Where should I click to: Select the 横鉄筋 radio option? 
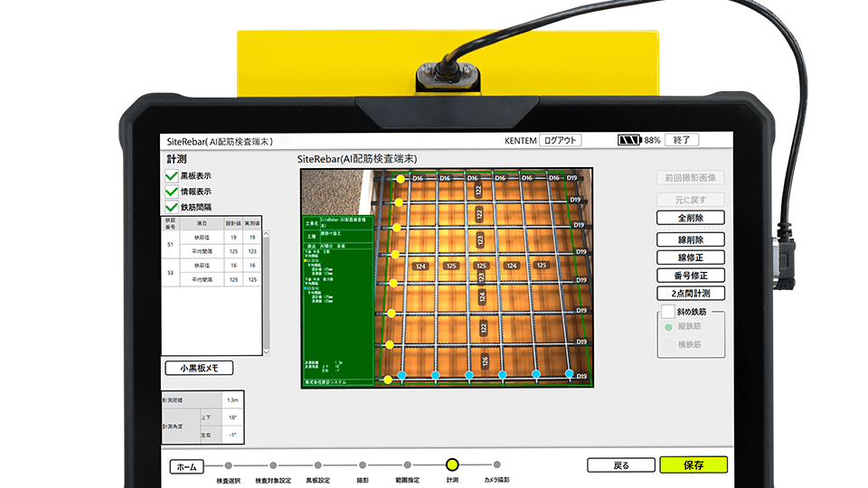(668, 344)
